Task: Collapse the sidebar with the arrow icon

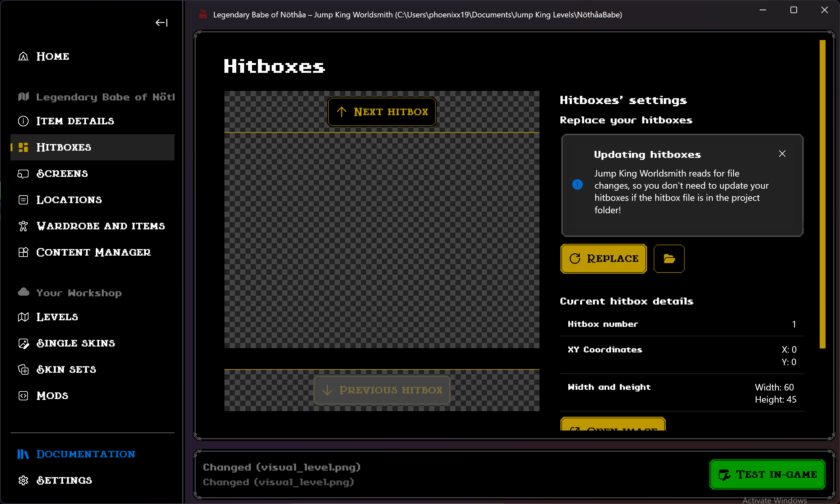Action: 161,22
